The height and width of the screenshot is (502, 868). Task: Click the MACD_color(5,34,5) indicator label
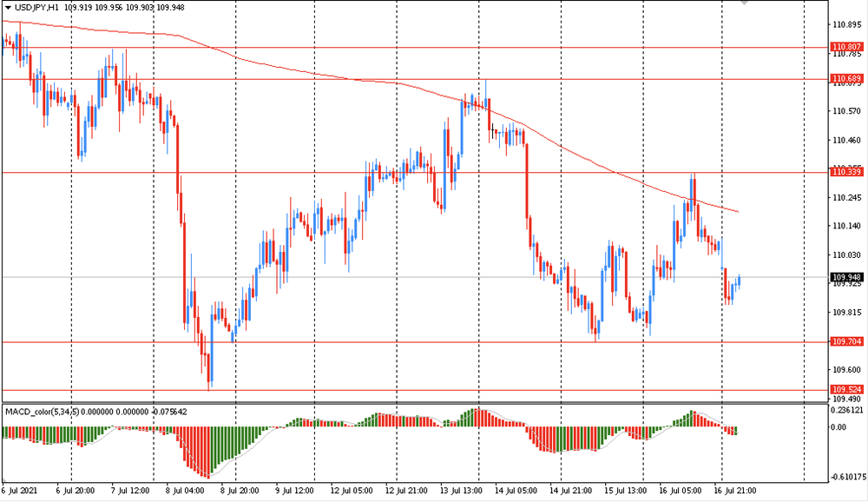42,412
